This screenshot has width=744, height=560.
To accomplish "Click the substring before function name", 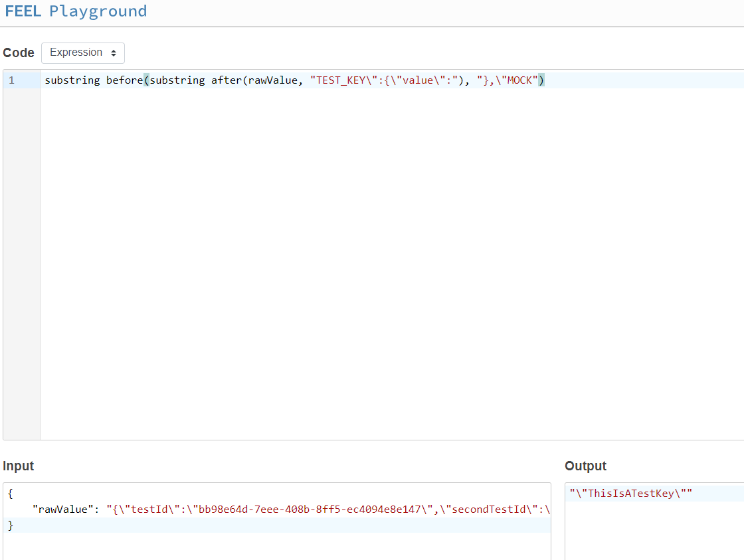I will [x=94, y=80].
